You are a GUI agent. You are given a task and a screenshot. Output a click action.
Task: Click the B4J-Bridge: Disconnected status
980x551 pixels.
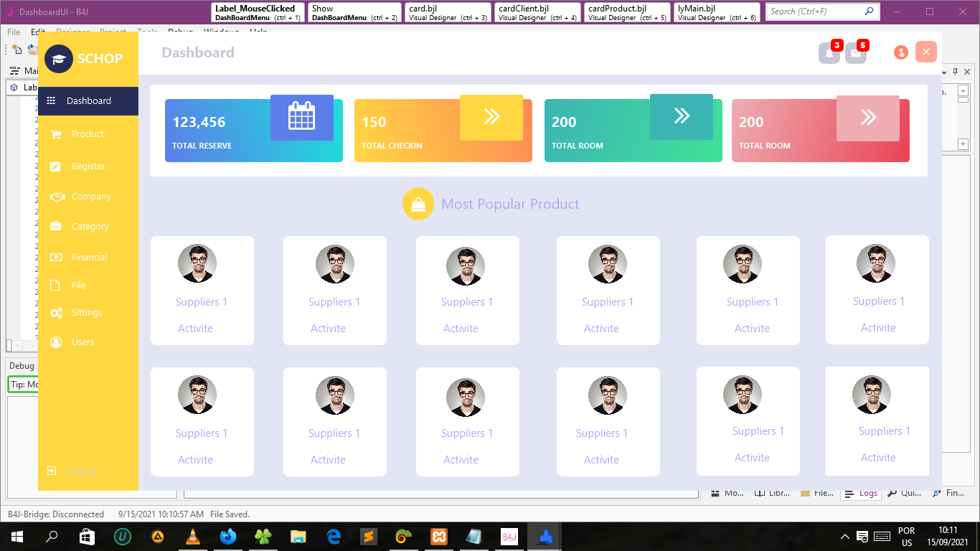(x=56, y=514)
